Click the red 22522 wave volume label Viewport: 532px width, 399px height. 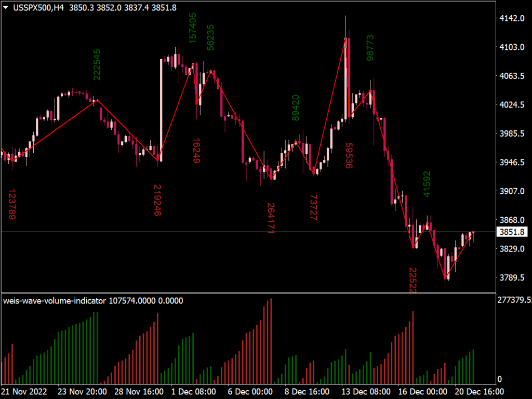tap(412, 278)
